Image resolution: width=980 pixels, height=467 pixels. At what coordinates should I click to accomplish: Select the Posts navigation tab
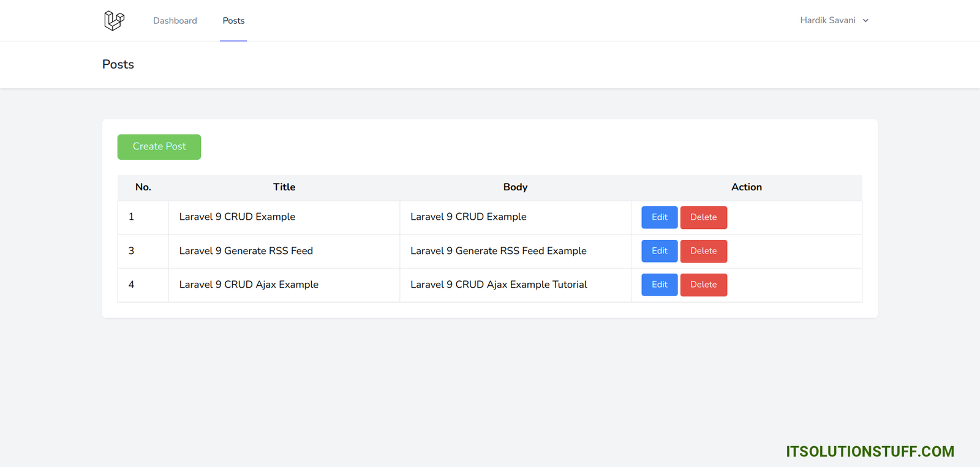[233, 21]
